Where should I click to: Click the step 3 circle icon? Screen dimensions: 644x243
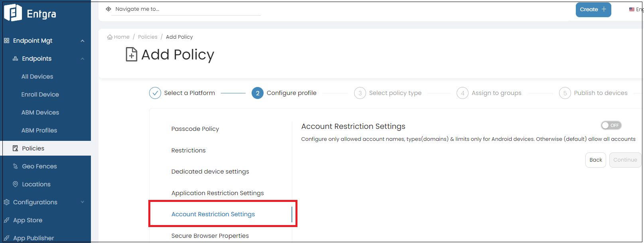[x=360, y=93]
